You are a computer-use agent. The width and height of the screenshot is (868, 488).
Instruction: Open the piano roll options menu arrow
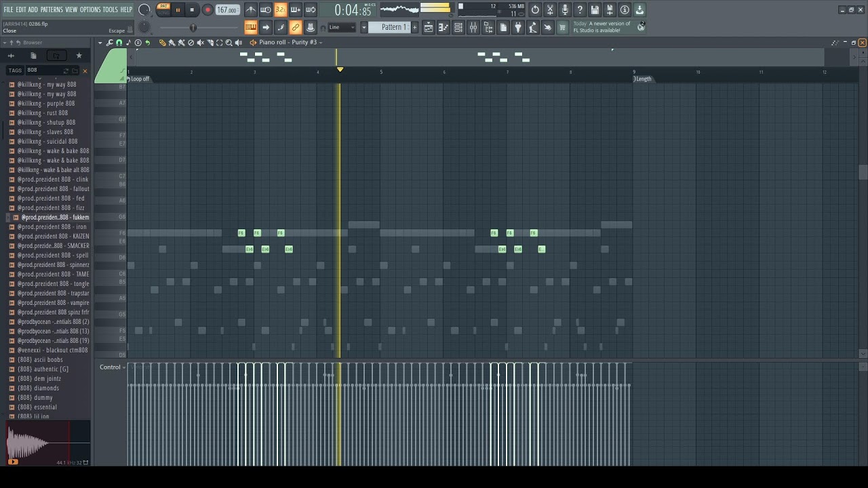(x=100, y=43)
